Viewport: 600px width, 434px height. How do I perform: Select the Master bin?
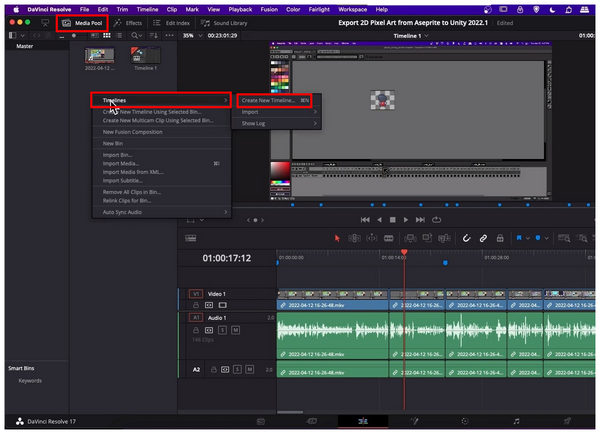click(24, 46)
